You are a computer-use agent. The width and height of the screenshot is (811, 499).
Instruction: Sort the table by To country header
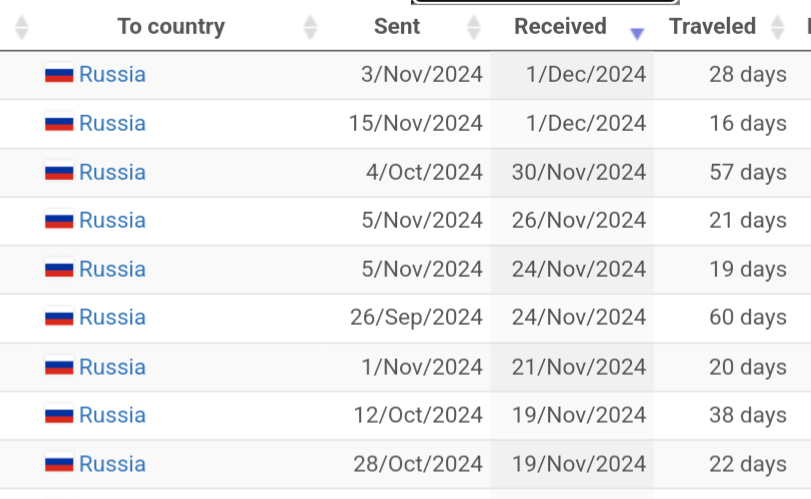coord(171,27)
